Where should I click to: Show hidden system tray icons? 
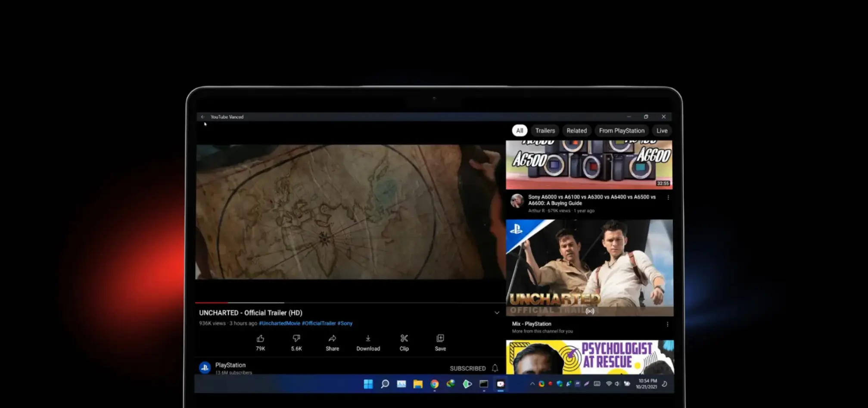tap(532, 384)
